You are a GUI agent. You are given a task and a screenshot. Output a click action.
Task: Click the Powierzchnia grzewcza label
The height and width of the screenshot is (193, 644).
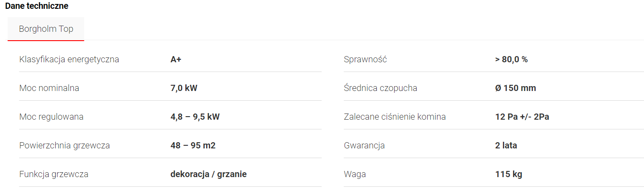point(65,145)
